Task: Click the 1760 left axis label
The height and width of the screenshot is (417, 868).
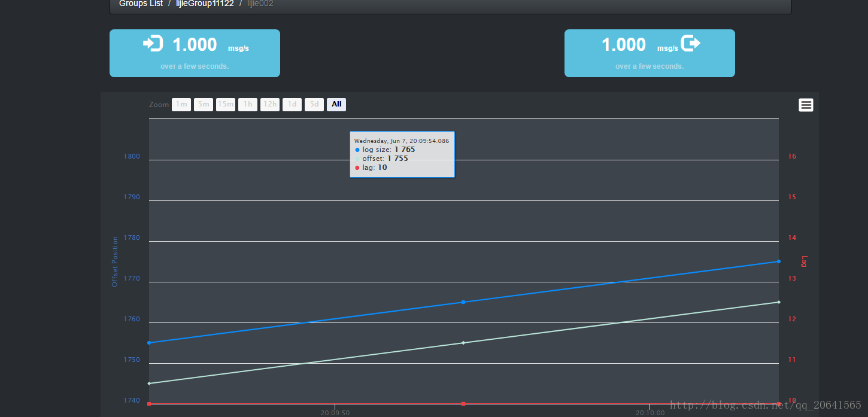Action: point(132,319)
